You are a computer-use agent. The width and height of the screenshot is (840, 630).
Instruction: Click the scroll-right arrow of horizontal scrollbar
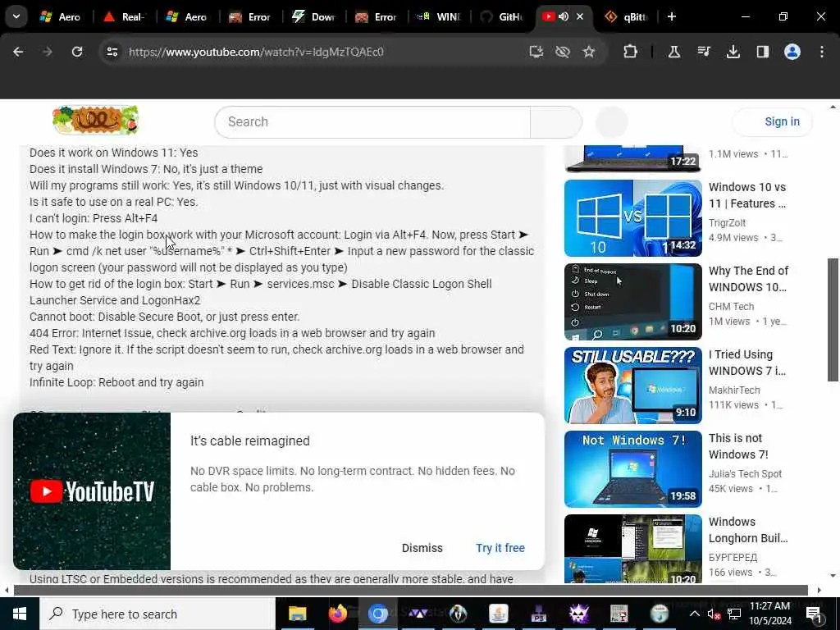(819, 591)
